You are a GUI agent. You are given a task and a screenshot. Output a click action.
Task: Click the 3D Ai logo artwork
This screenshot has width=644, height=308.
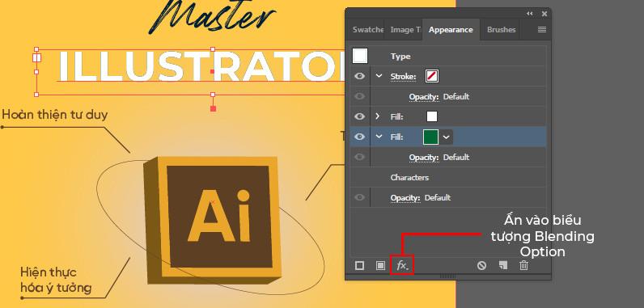pos(214,219)
